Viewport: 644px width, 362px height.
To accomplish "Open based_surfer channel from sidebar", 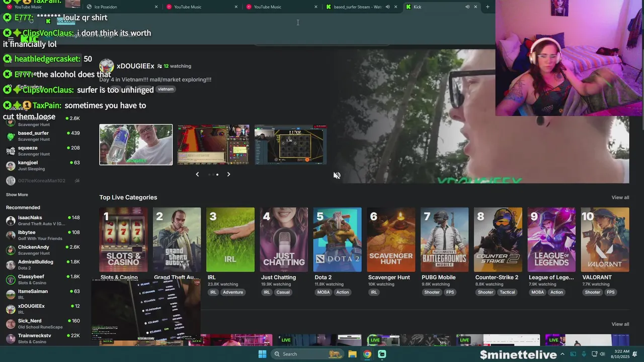I will pyautogui.click(x=43, y=136).
